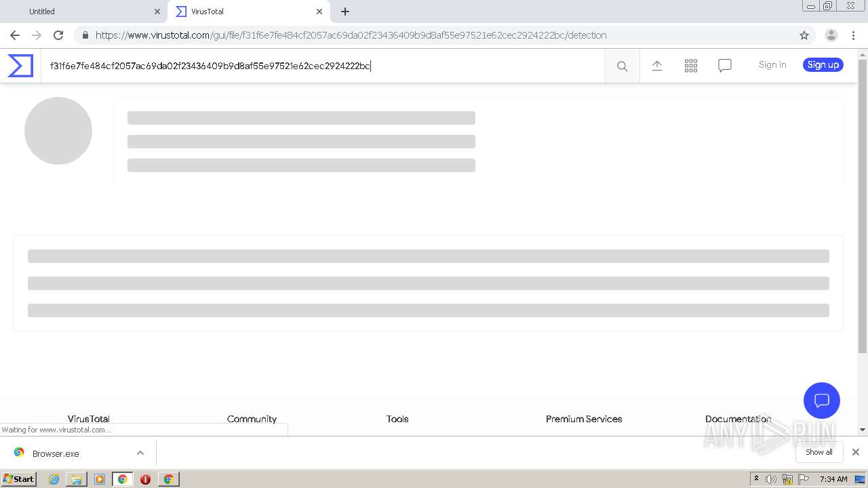Screen dimensions: 868x488
Task: Open Windows Explorer folder taskbar icon
Action: pos(77,479)
